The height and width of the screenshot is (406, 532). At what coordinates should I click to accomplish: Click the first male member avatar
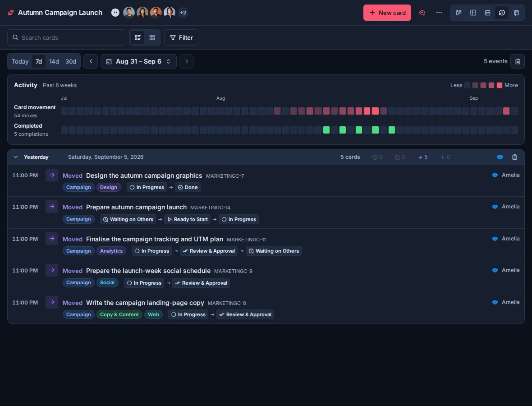[x=128, y=13]
